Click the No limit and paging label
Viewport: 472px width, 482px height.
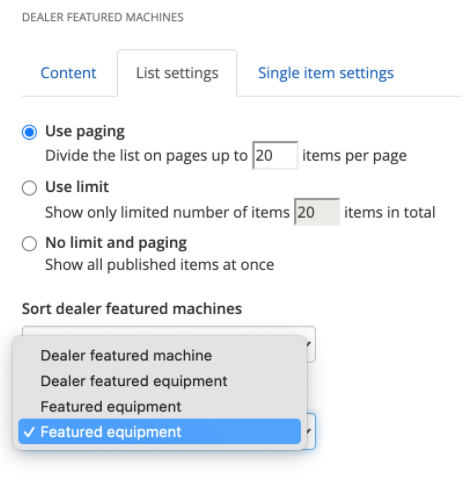coord(116,243)
